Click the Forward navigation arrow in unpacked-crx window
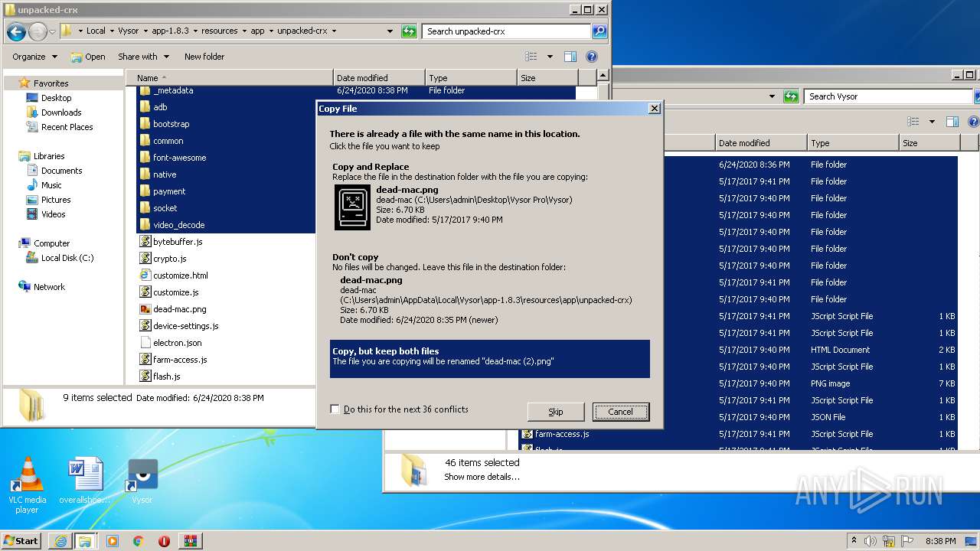 coord(37,31)
